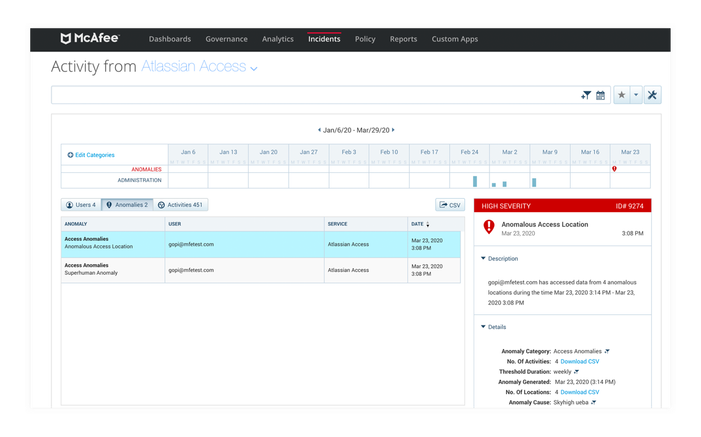Click the add filter funnel icon
This screenshot has height=437, width=701.
click(586, 95)
